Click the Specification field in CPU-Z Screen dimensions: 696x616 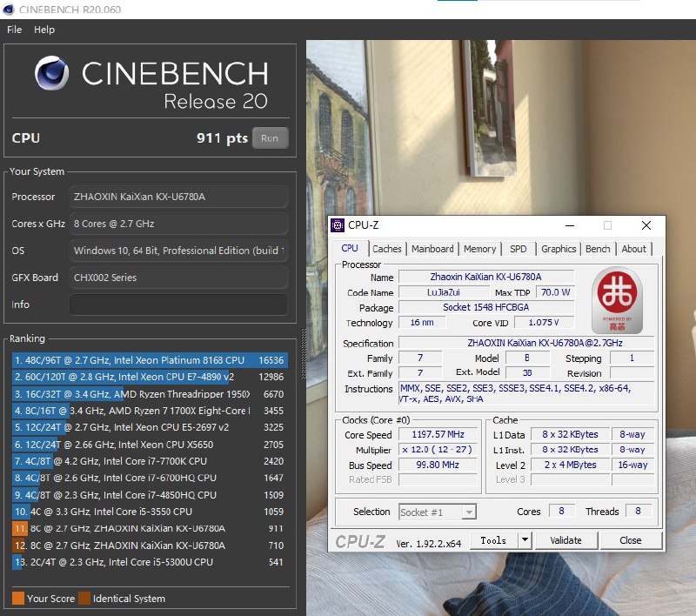coord(526,343)
